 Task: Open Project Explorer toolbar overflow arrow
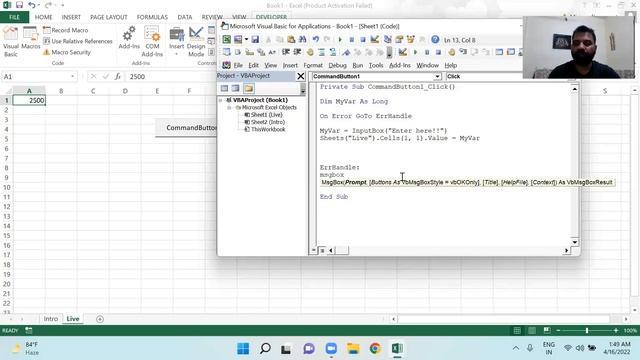click(x=302, y=89)
